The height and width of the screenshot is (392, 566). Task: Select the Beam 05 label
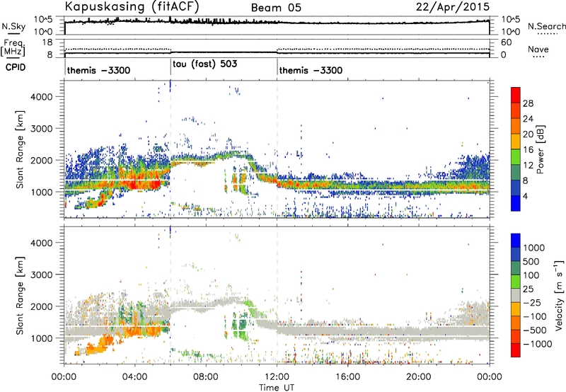click(276, 8)
